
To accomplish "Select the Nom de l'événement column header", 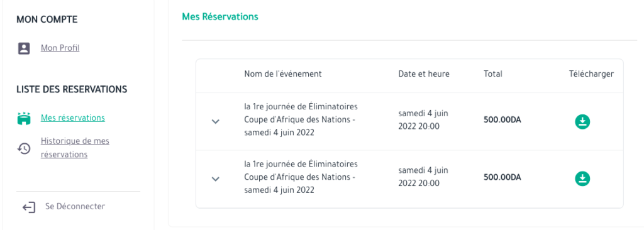I will point(283,74).
